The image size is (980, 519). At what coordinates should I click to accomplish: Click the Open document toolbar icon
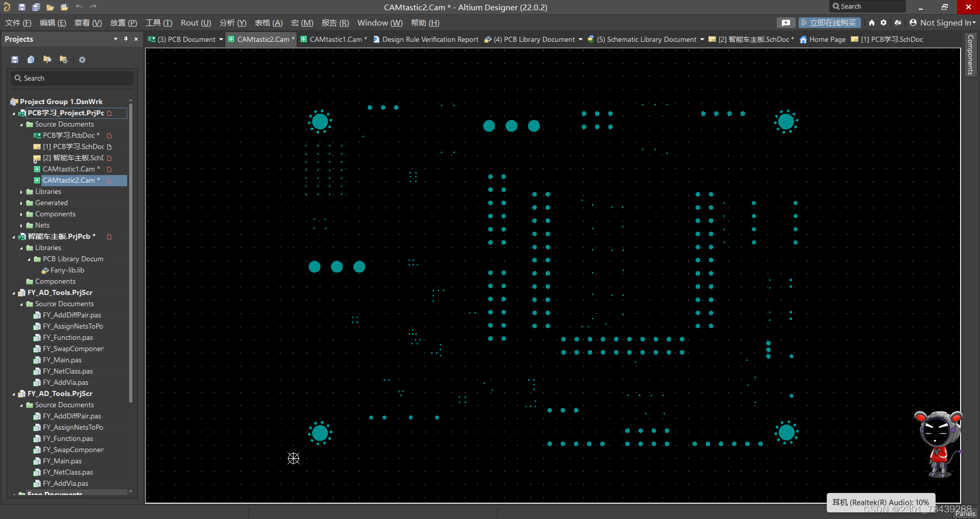[x=50, y=7]
